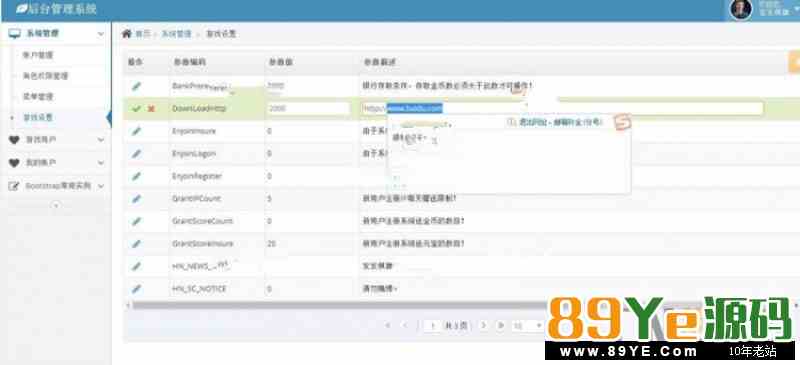Click the HN_SC_NOTICE code cell
Viewport: 800px width, 365px height.
click(x=199, y=288)
